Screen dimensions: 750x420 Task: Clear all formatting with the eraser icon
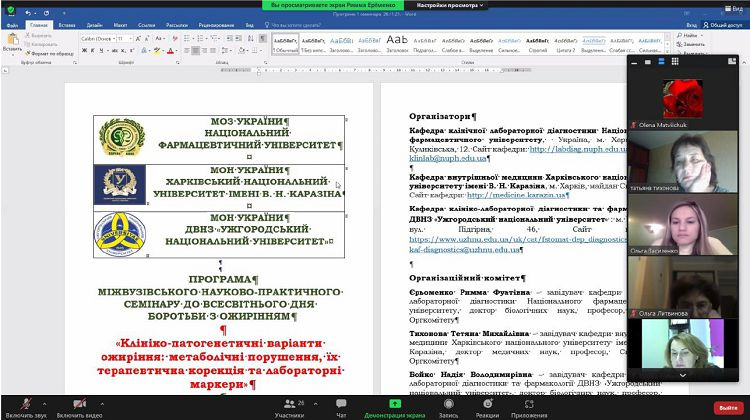tap(175, 38)
